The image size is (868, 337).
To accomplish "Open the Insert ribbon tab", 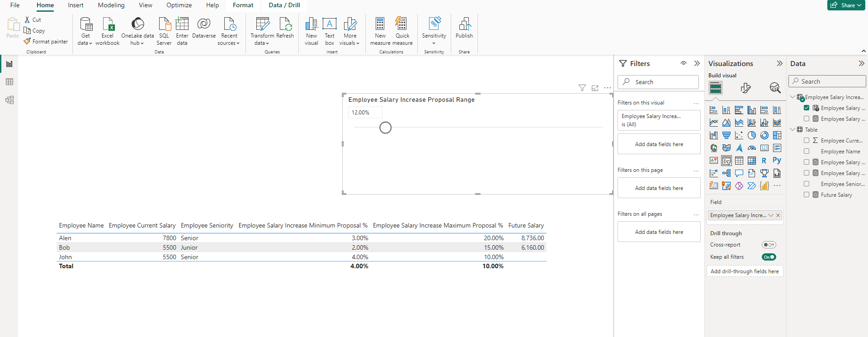I will point(75,5).
